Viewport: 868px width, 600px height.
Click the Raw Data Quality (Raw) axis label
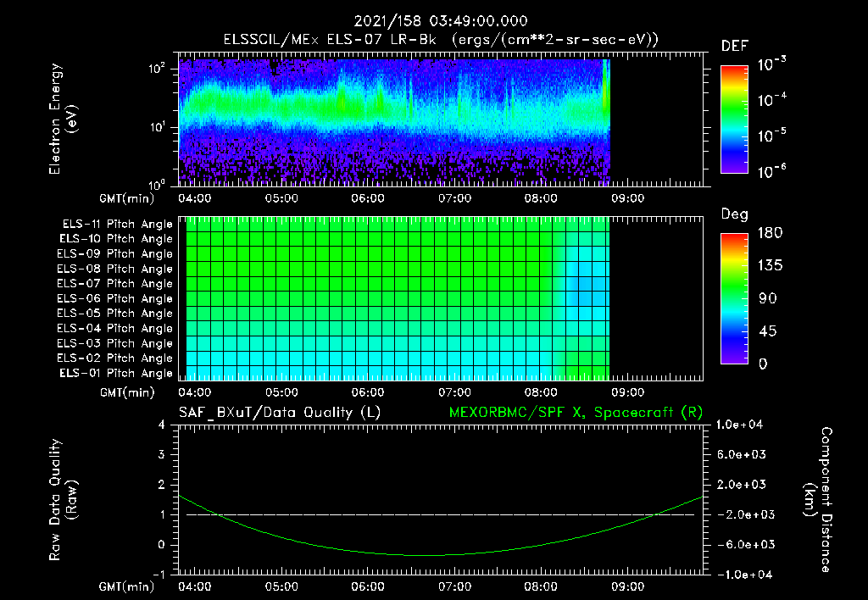63,500
